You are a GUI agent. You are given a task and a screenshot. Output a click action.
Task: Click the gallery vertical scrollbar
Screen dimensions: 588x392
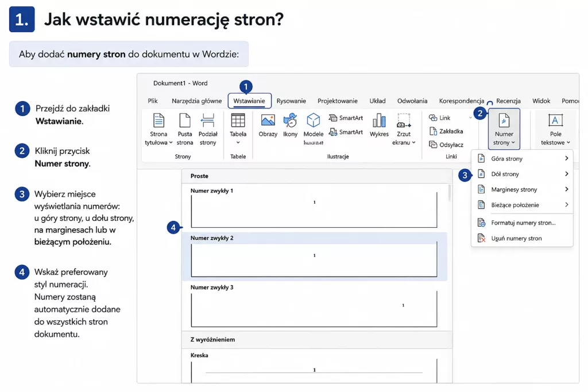coord(450,193)
